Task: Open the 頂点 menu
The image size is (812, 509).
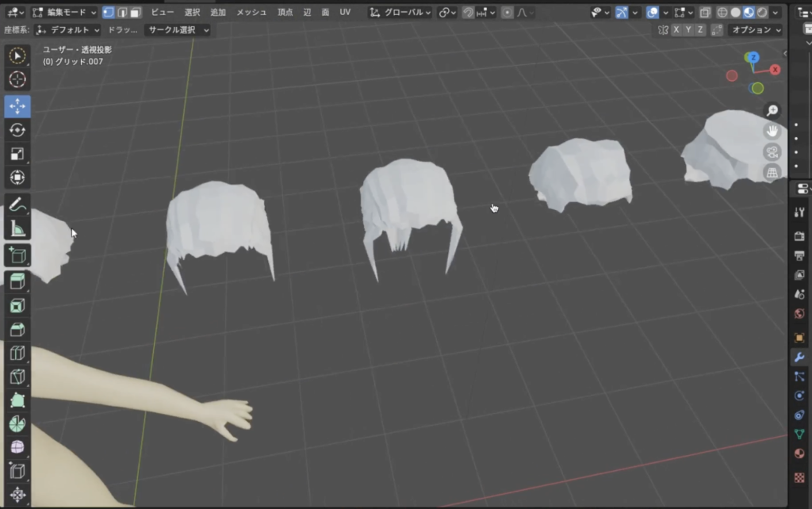Action: [285, 13]
